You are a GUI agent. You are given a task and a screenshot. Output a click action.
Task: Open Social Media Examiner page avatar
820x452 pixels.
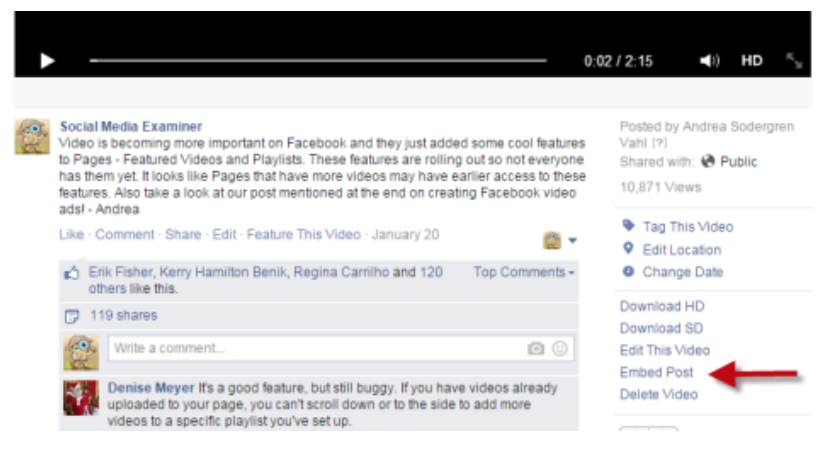tap(32, 137)
